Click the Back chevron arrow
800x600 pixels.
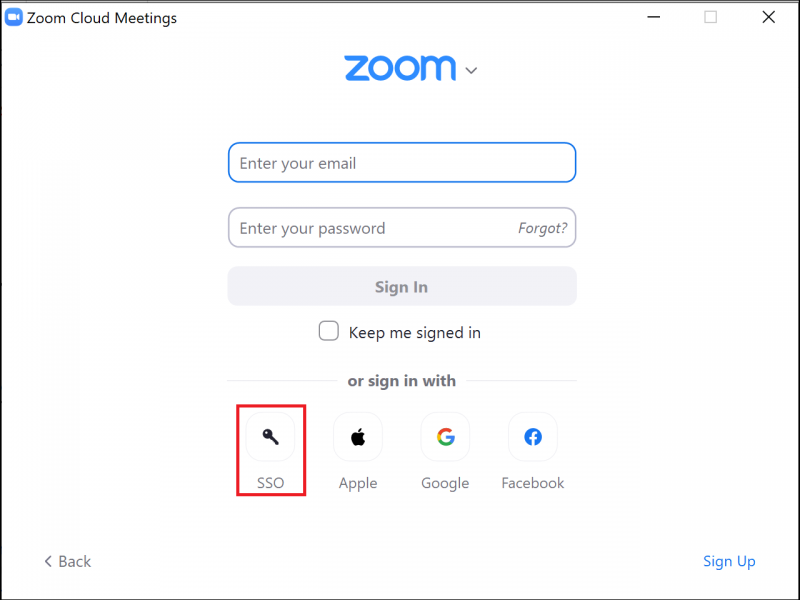48,562
